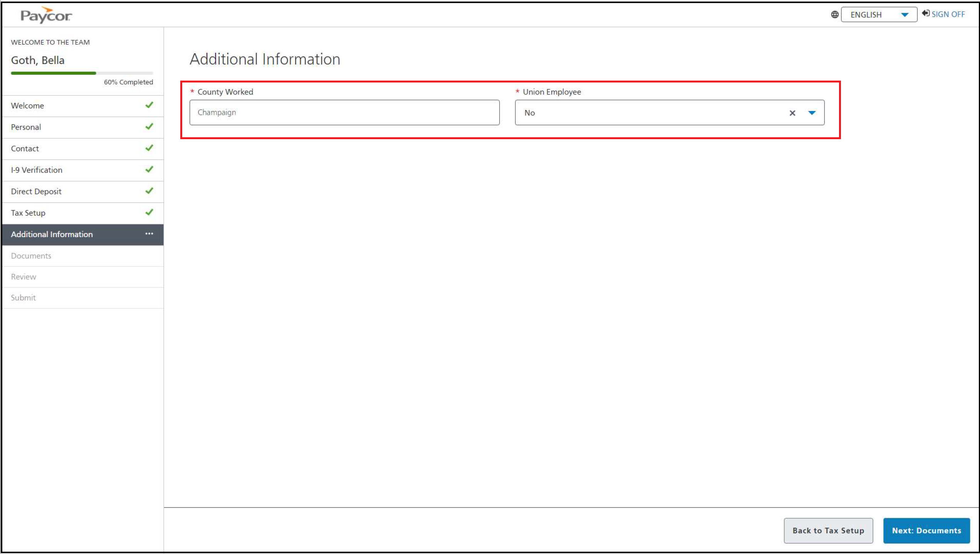Click the globe language icon

(834, 15)
